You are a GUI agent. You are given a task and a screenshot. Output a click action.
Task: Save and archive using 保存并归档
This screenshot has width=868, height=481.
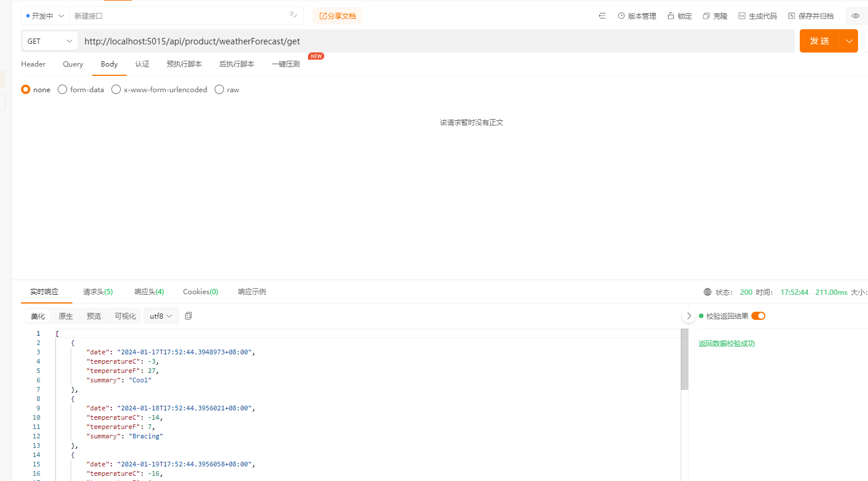(811, 16)
